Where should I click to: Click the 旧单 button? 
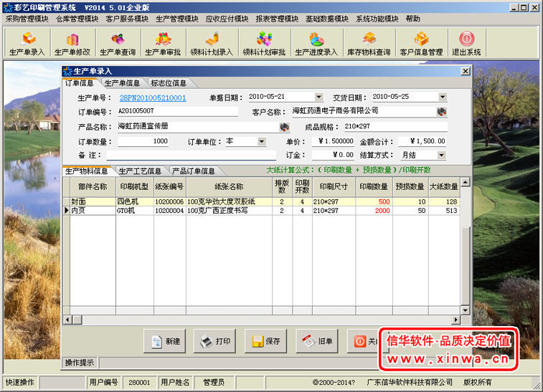[x=317, y=341]
